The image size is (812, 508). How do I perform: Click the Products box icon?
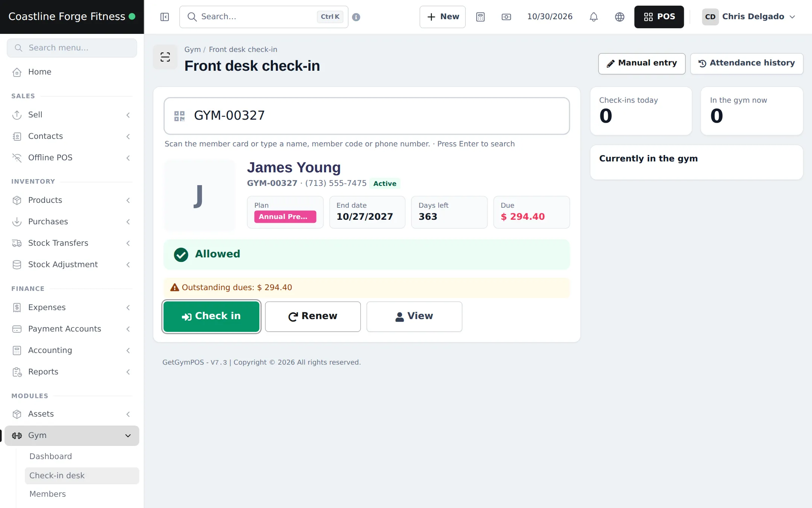point(17,200)
